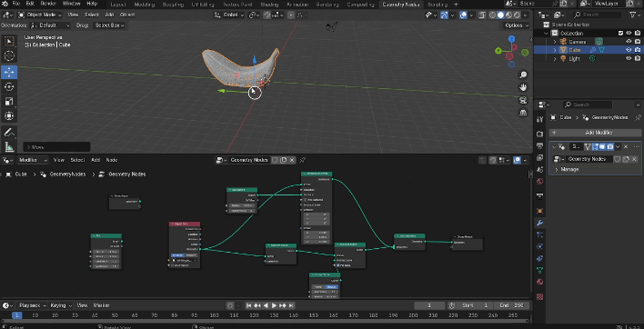Open the View Layer properties tab
This screenshot has width=644, height=329.
point(539,158)
